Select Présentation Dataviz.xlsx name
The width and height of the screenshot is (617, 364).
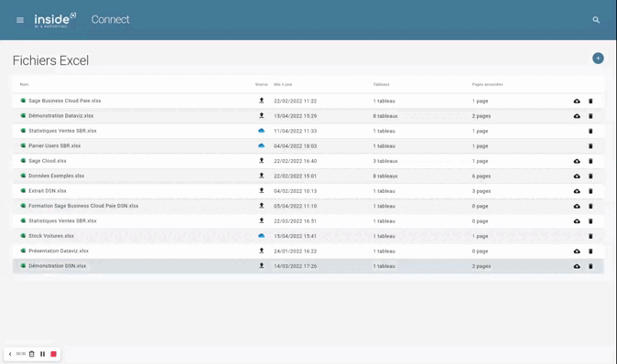tap(59, 252)
